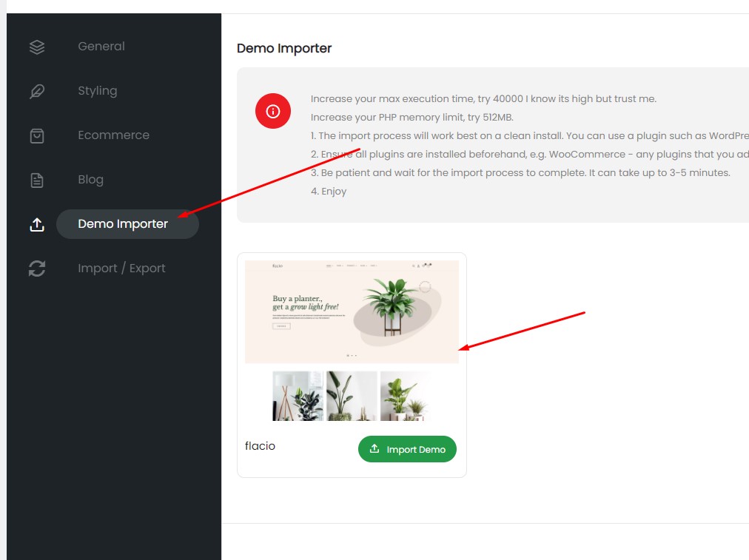Click upload icon inside Import Demo button
Image resolution: width=749 pixels, height=560 pixels.
pyautogui.click(x=374, y=449)
